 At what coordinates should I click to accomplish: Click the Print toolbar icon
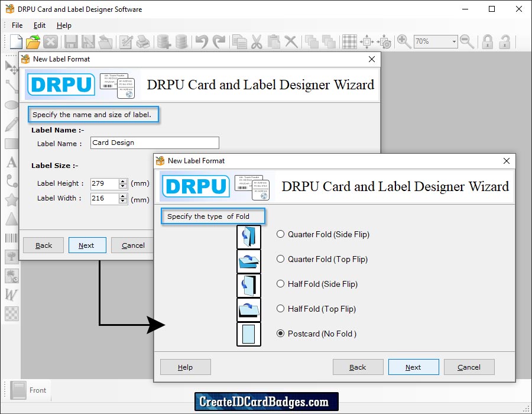click(x=143, y=42)
